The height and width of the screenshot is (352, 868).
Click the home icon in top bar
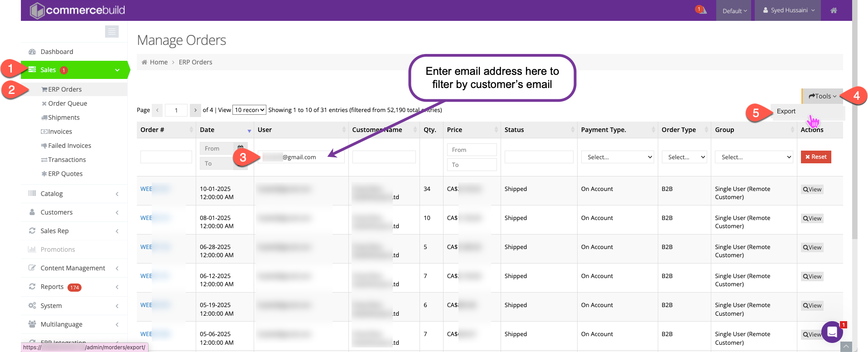[834, 10]
